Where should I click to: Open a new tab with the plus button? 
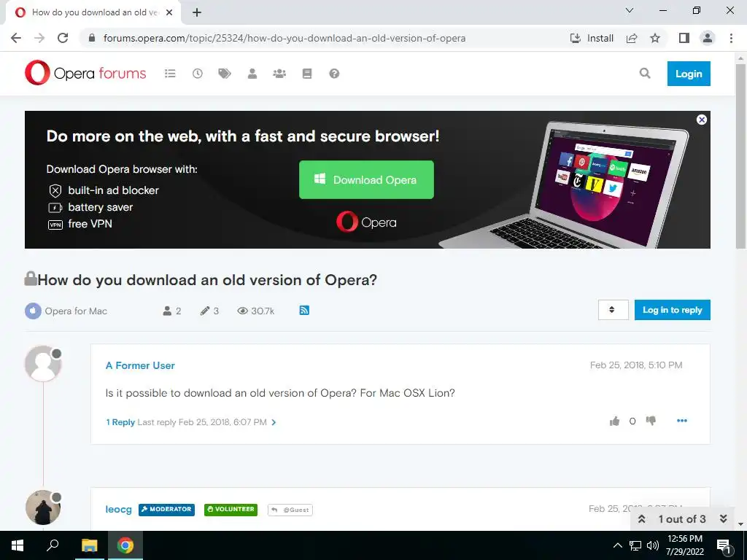197,12
